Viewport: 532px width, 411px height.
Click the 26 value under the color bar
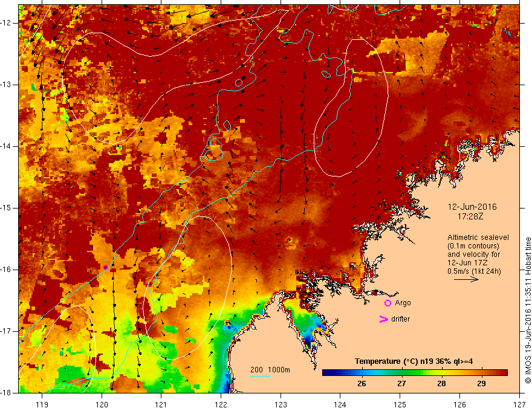362,384
